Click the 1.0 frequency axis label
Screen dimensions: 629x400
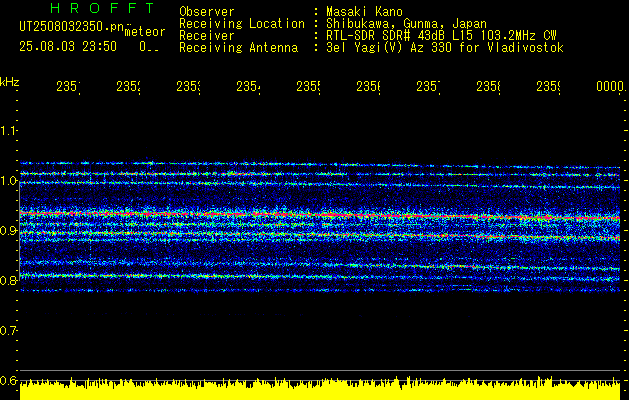8,181
